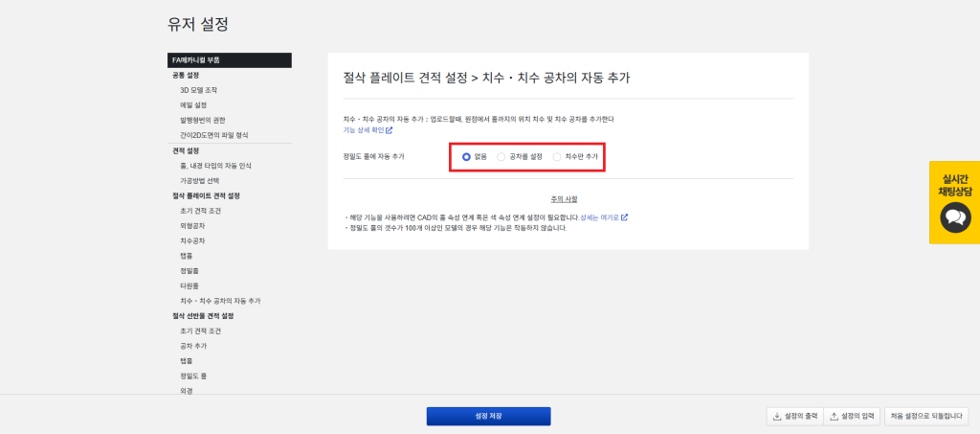Open 3D 모델 조작 in the sidebar
Screen dimensions: 980x434
pos(198,90)
